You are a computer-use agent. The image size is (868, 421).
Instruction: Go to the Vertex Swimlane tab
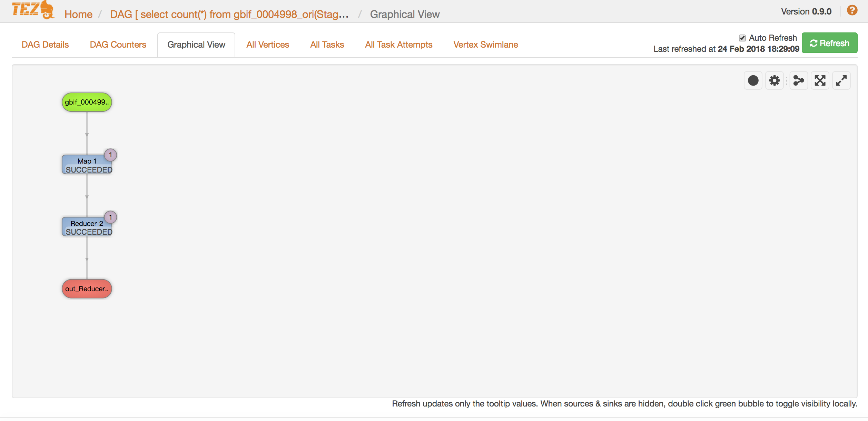485,45
